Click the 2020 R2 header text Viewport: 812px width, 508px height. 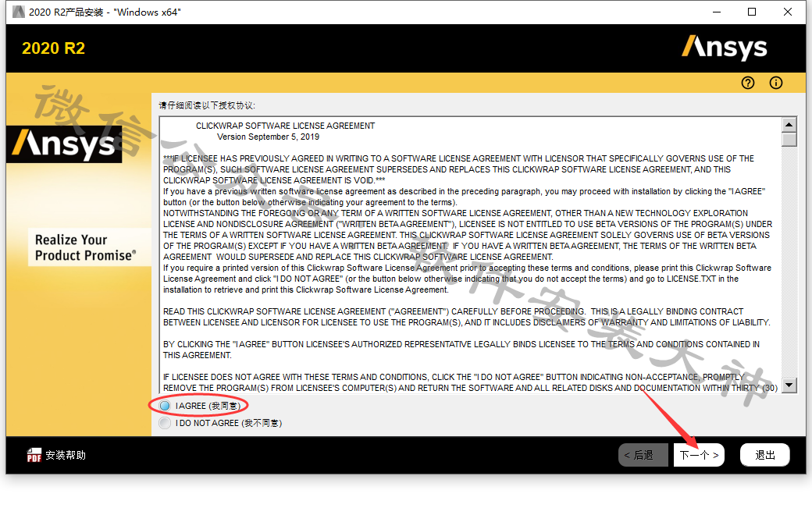coord(53,48)
